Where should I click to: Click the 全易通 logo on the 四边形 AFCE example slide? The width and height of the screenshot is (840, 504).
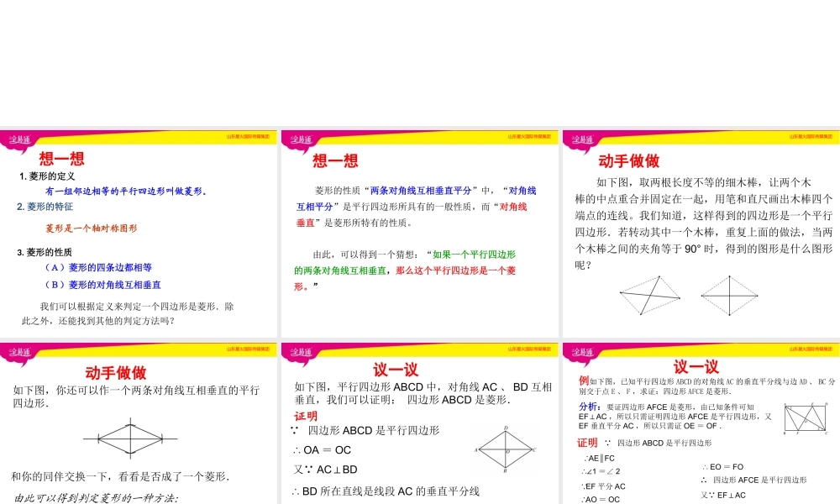click(x=581, y=351)
